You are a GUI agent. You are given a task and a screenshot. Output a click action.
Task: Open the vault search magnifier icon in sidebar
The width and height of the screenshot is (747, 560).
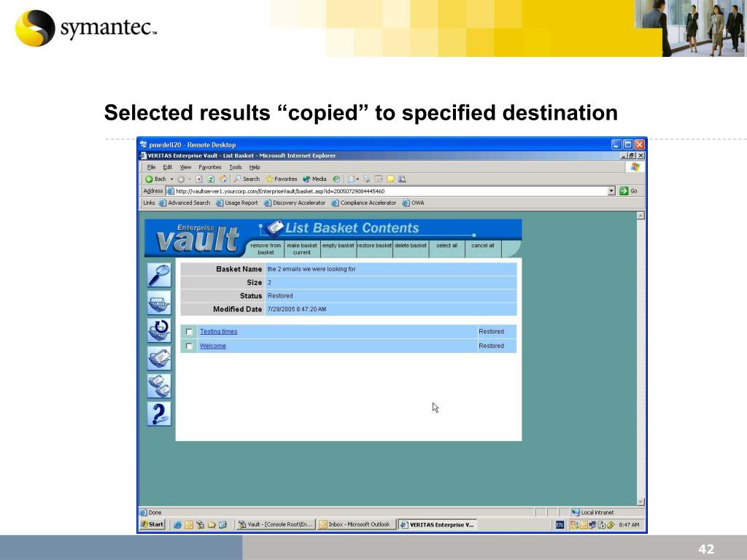click(x=159, y=275)
